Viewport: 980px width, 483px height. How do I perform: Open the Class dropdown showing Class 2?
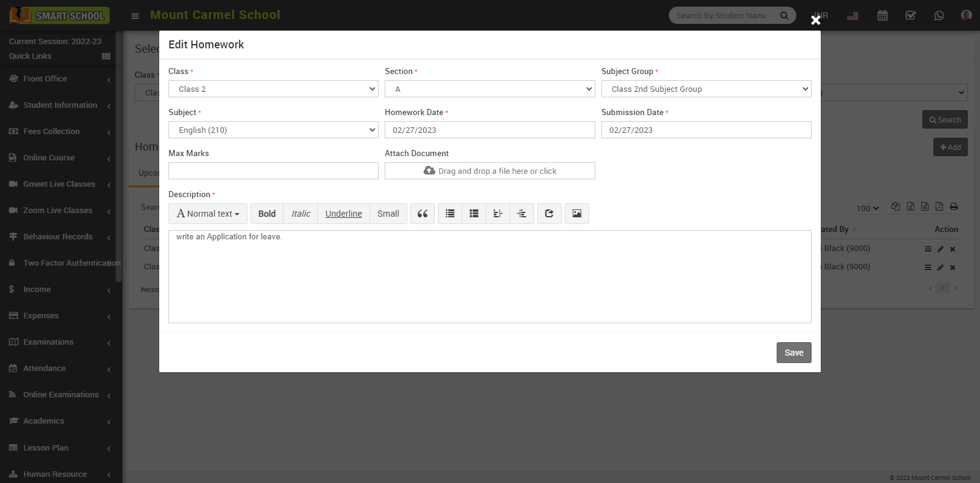click(273, 89)
